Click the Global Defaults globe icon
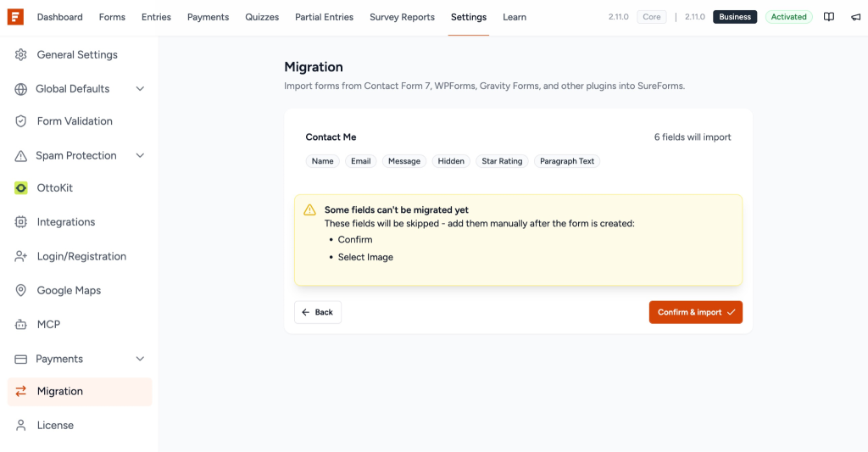Screen dimensions: 868x452 pyautogui.click(x=21, y=89)
